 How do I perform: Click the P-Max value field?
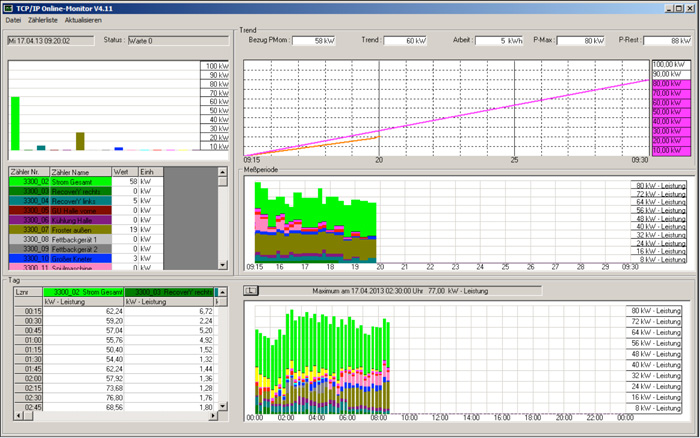(580, 41)
